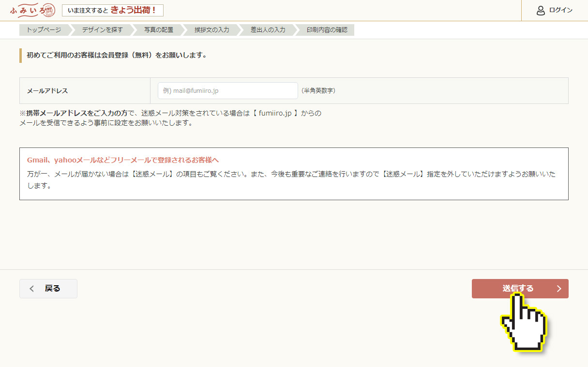588x367 pixels.
Task: Select the 印刷内容の確認 step
Action: [x=327, y=30]
